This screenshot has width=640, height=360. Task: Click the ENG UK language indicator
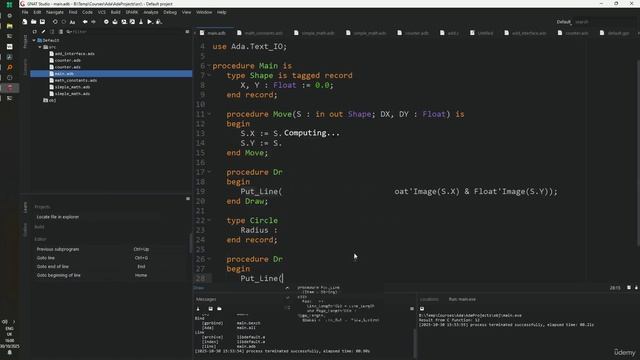pyautogui.click(x=9, y=331)
